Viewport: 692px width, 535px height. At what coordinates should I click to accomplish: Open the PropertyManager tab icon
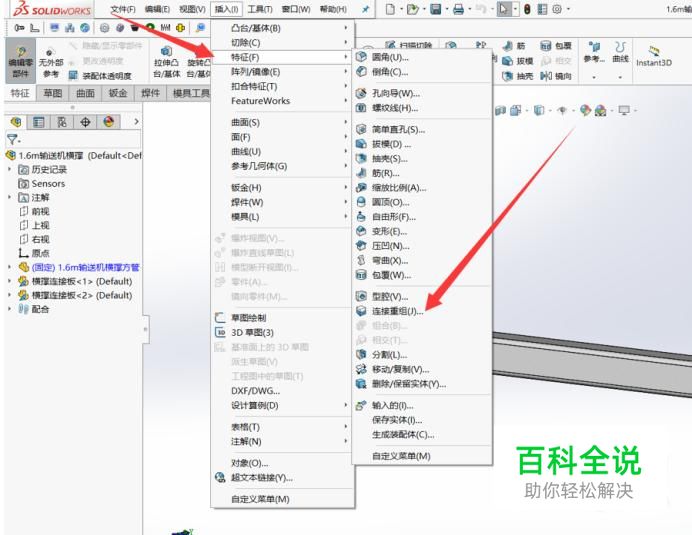point(39,121)
